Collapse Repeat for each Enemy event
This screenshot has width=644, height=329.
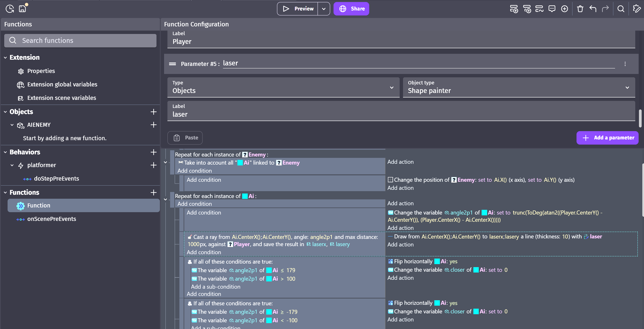coord(165,162)
